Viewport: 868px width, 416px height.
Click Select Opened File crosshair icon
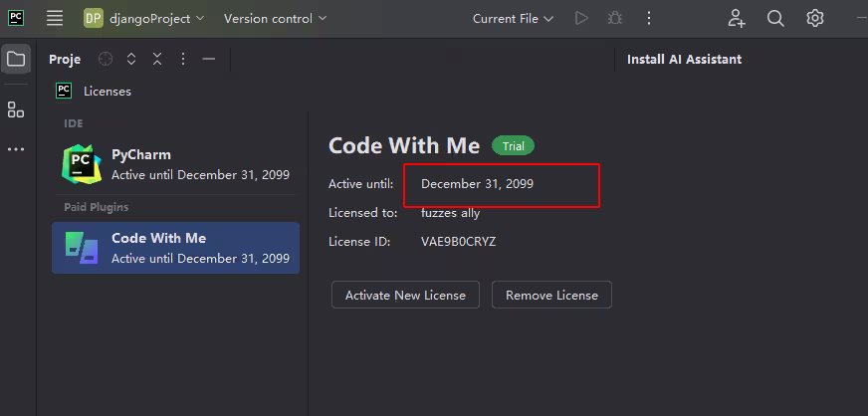point(106,59)
